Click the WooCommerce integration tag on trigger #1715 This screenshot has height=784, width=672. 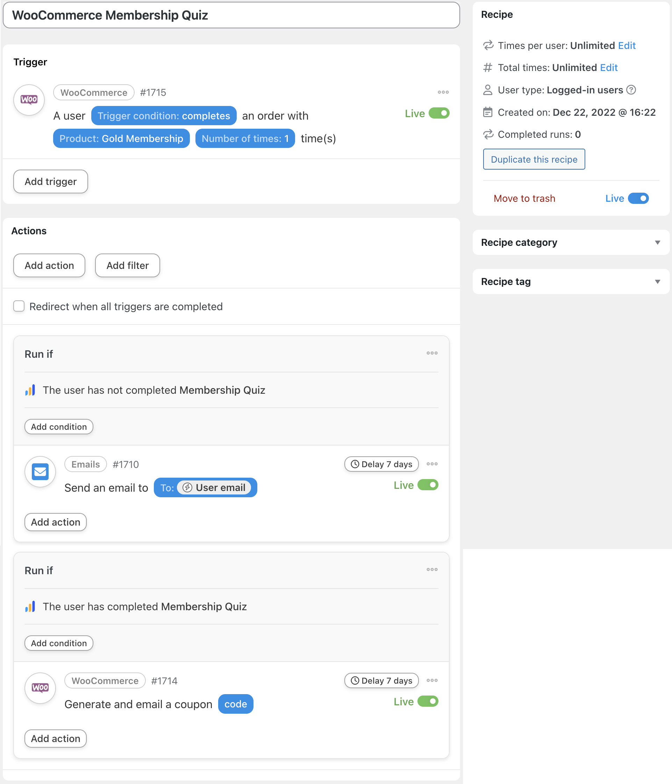(x=94, y=92)
